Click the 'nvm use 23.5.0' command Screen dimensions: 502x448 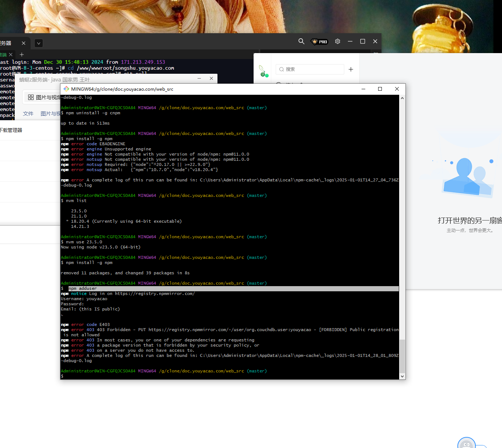click(84, 242)
